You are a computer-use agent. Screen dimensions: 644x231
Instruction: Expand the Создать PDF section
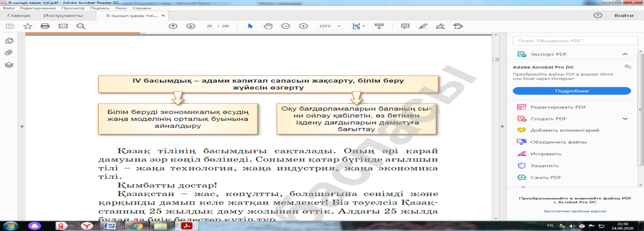coord(625,119)
